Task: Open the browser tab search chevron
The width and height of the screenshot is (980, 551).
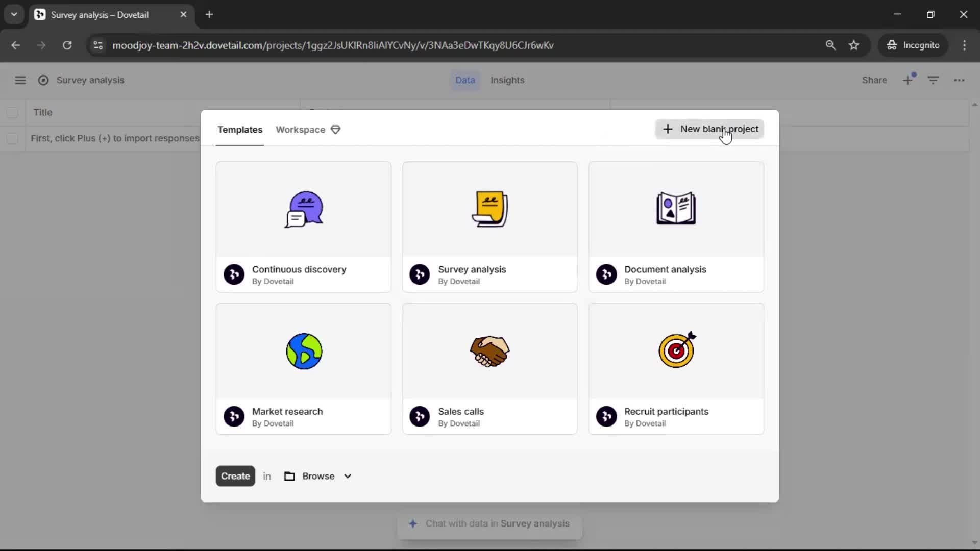Action: click(14, 14)
